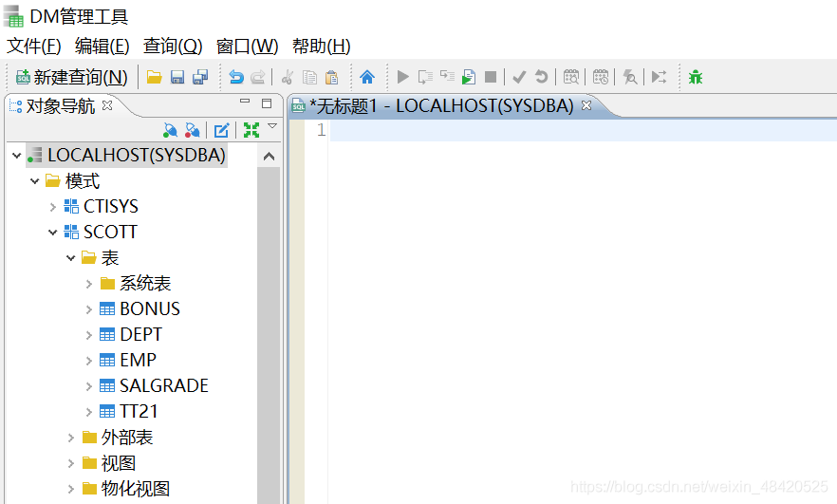Open the navigator view menu triangle
837x504 pixels.
click(x=272, y=126)
